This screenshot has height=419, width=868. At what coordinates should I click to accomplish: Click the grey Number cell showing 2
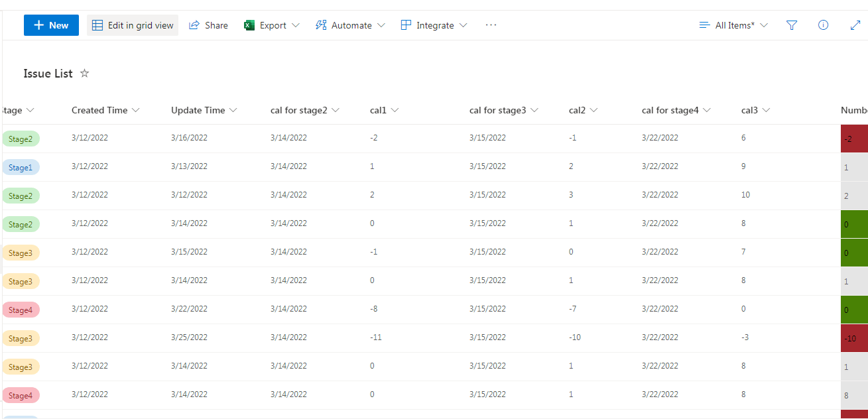pyautogui.click(x=854, y=196)
